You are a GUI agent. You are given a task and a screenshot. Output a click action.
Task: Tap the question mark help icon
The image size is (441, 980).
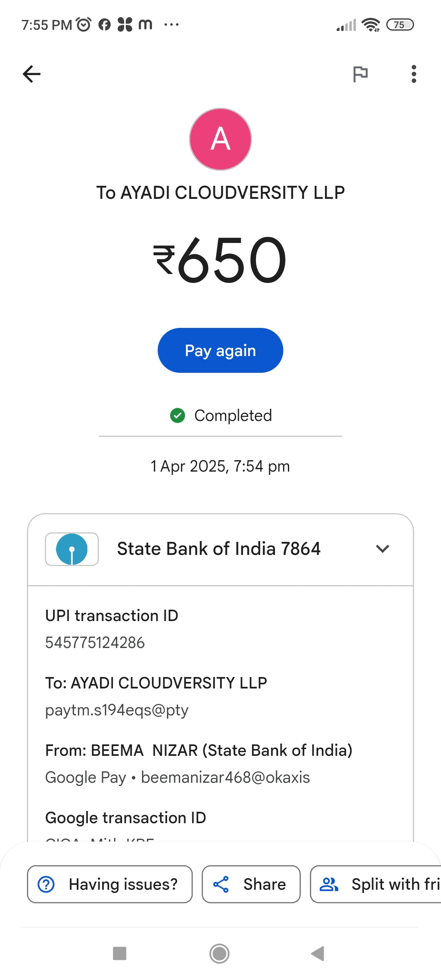pos(46,884)
